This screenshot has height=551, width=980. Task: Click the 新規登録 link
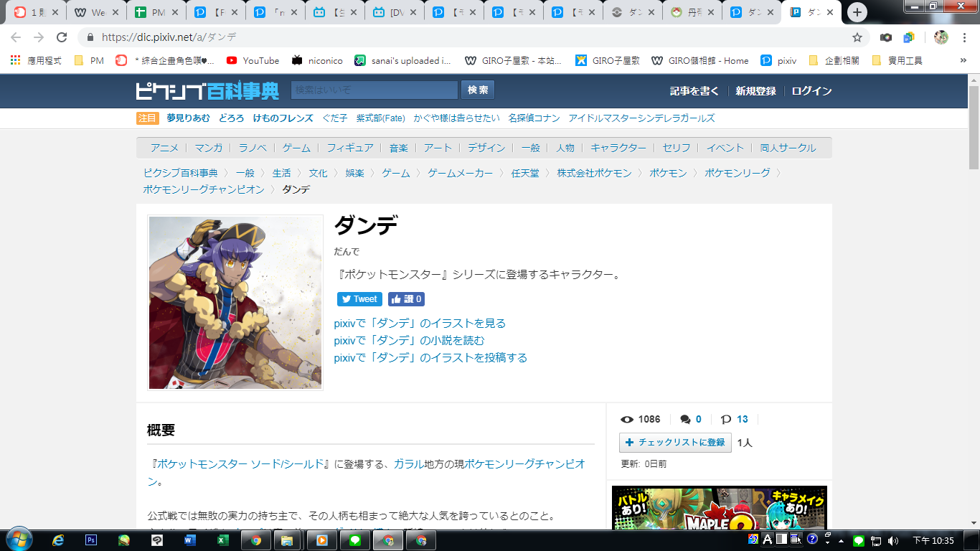(755, 91)
